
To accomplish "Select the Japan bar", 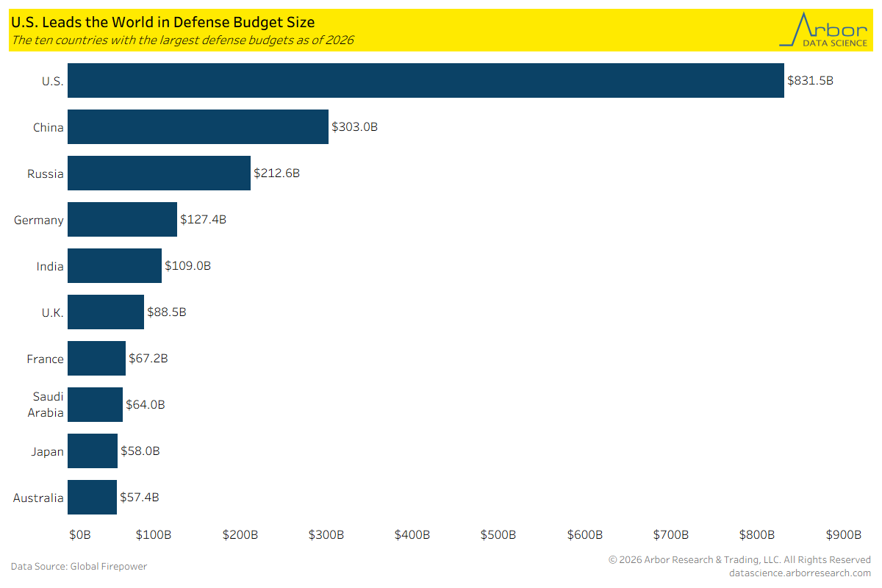I will (93, 451).
